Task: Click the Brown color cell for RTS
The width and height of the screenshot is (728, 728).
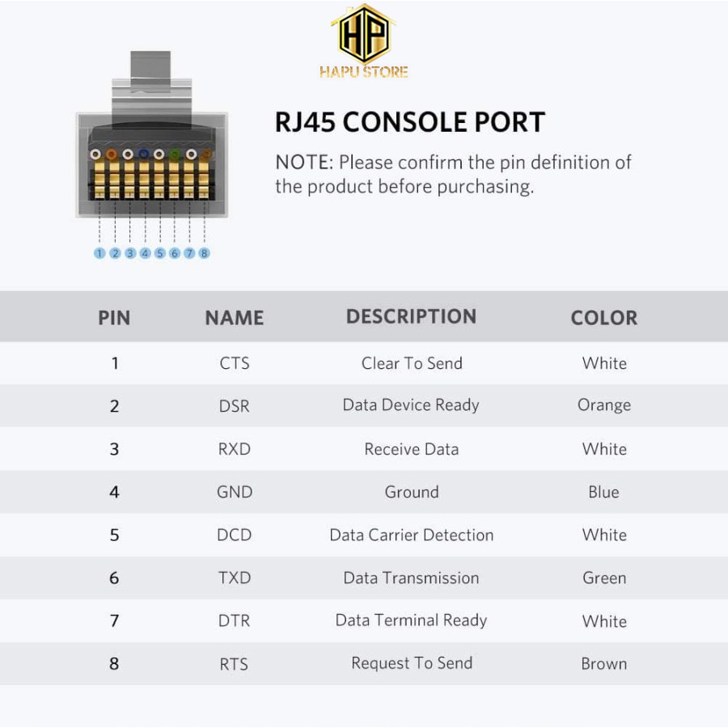Action: [x=604, y=664]
